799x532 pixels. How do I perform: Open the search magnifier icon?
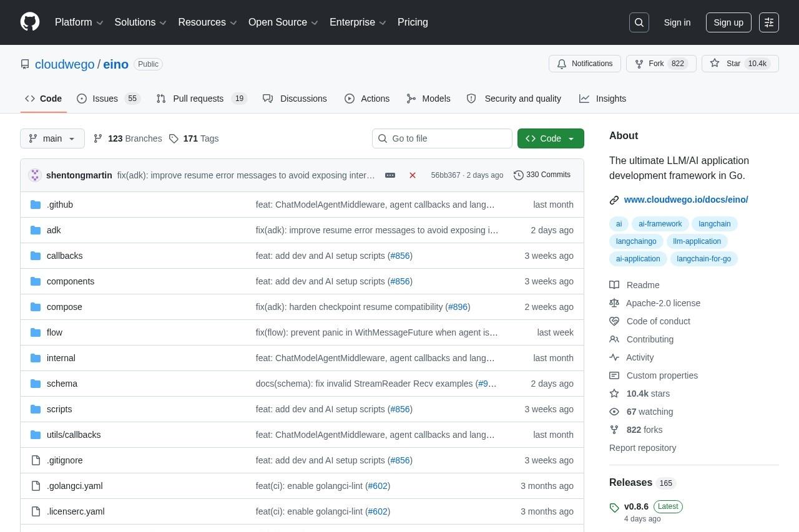point(639,22)
